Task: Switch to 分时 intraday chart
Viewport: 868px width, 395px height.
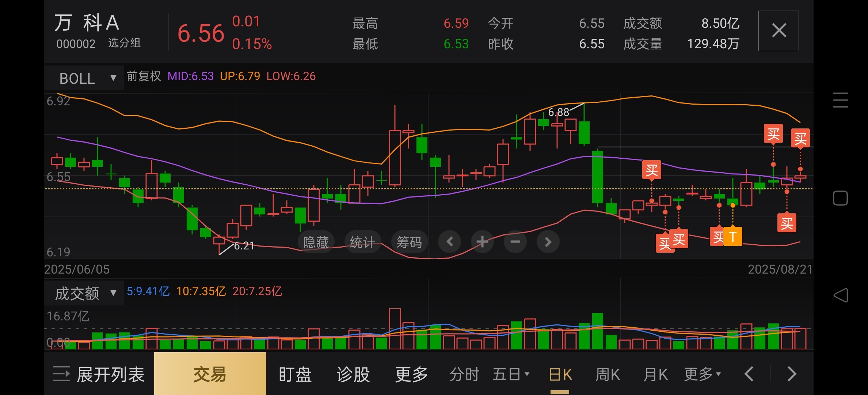Action: click(464, 374)
